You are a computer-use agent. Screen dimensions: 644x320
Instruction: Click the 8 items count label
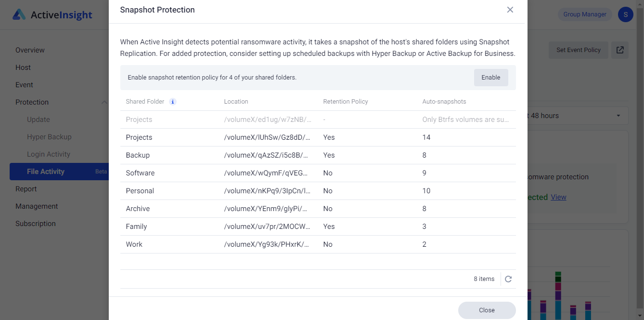pos(484,279)
